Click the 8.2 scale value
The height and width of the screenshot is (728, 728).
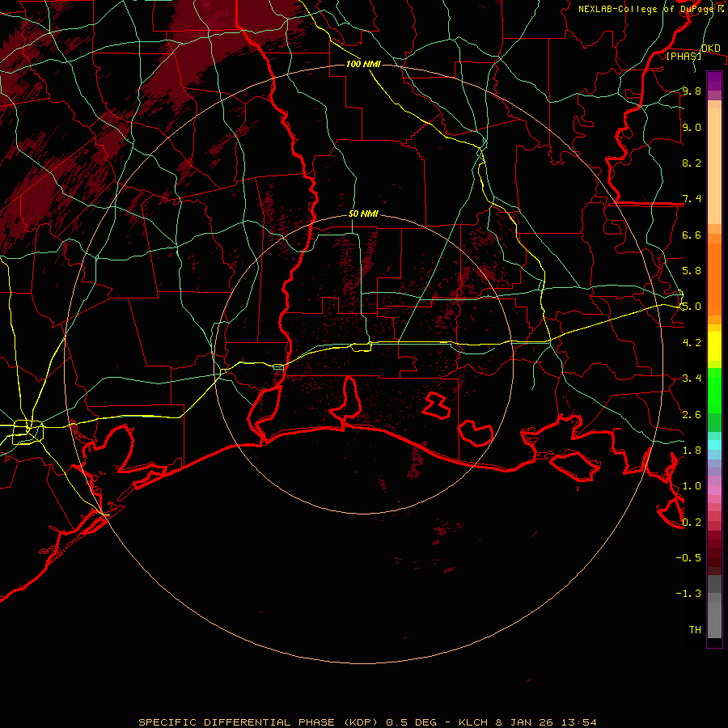692,163
